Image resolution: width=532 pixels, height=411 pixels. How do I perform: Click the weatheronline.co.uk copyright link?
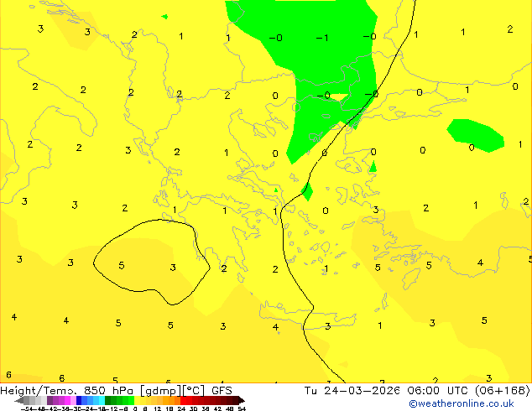click(x=462, y=403)
